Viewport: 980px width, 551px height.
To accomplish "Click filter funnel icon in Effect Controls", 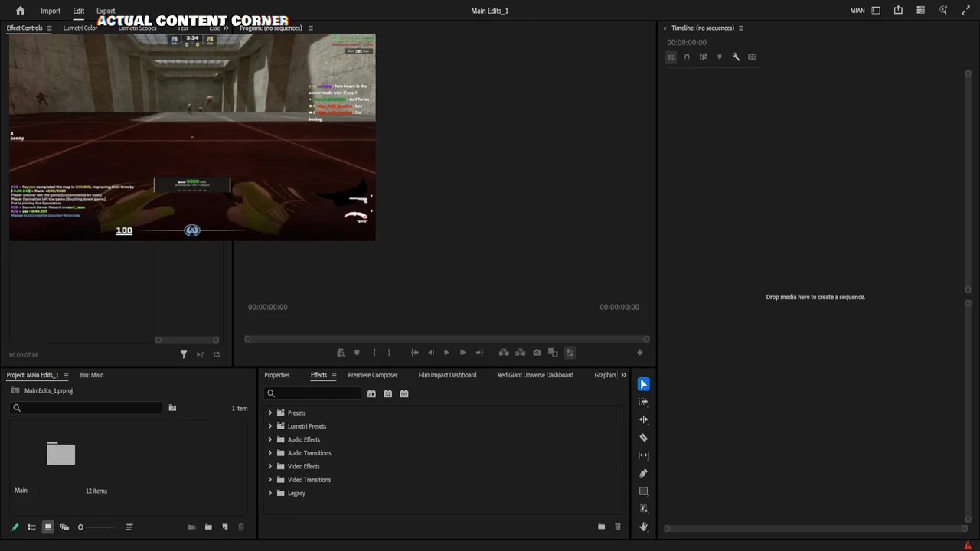I will pos(184,354).
